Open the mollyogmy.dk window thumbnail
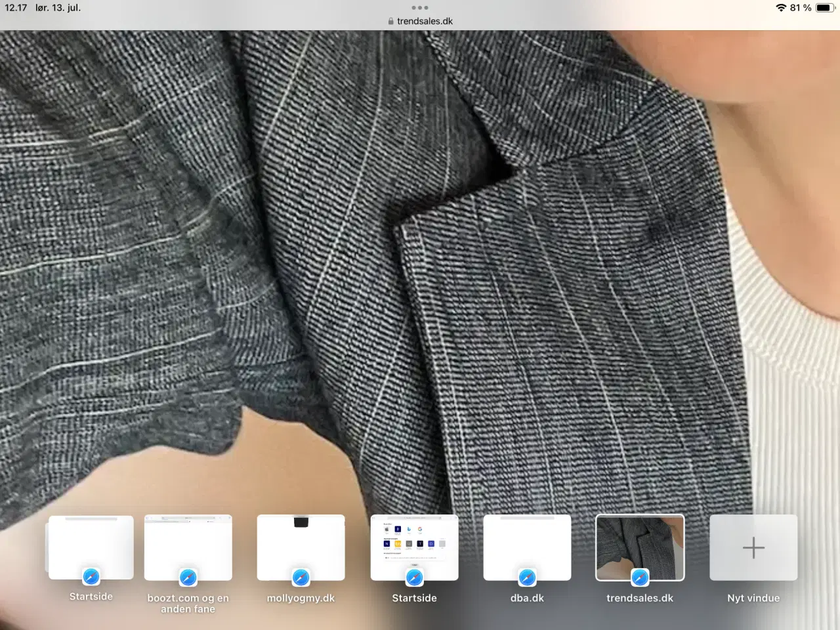Viewport: 840px width, 630px height. [301, 547]
